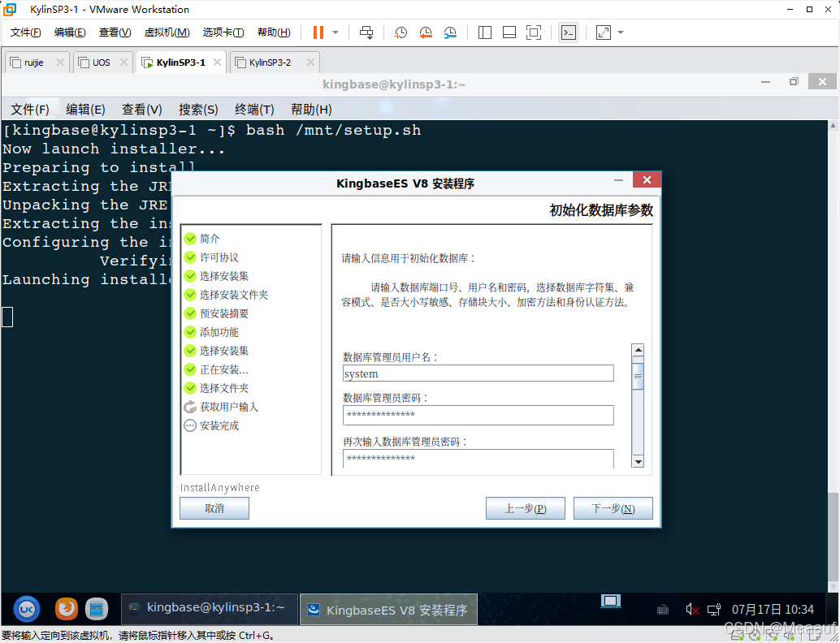Launch Firefox from the Kylin taskbar

pyautogui.click(x=67, y=609)
